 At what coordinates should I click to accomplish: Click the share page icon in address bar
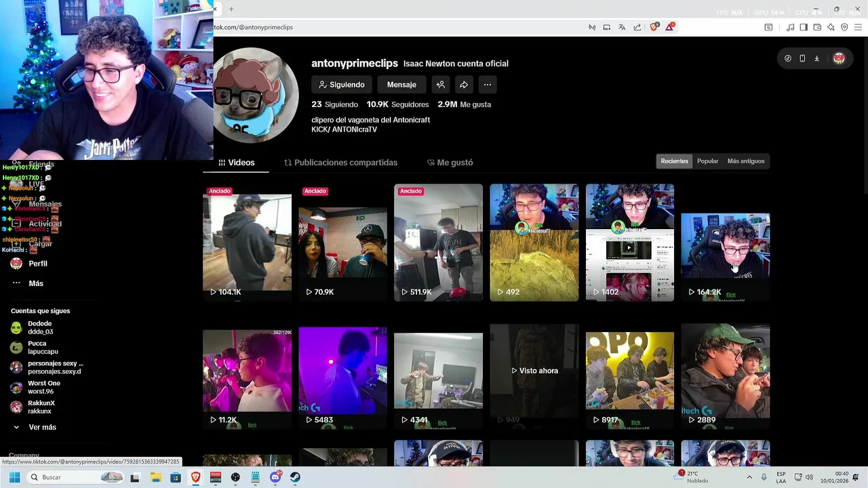(637, 27)
